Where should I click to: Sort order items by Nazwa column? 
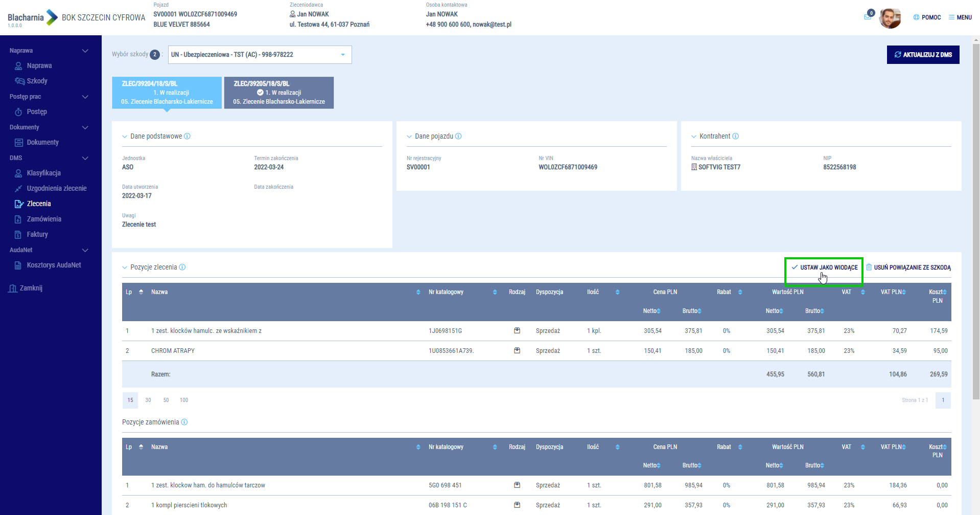click(418, 292)
